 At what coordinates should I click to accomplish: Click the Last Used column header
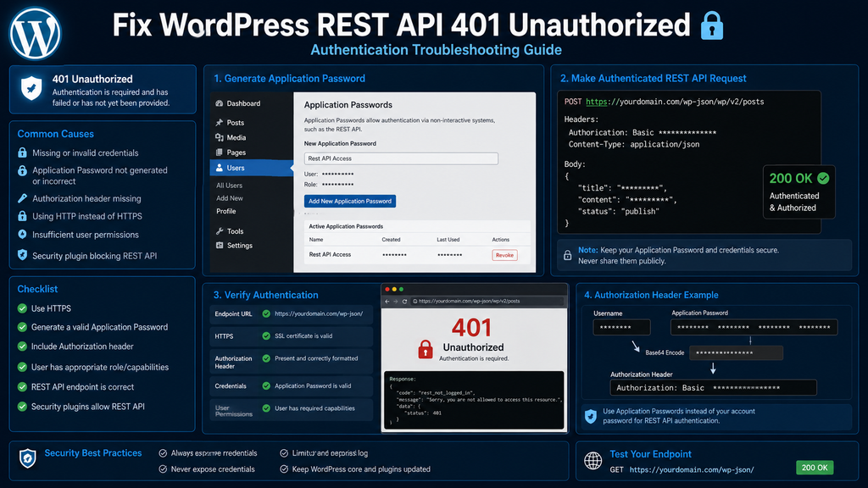[448, 240]
